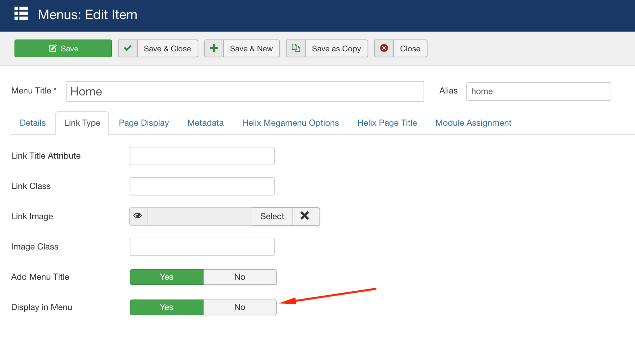Click into the Link Class input

202,186
